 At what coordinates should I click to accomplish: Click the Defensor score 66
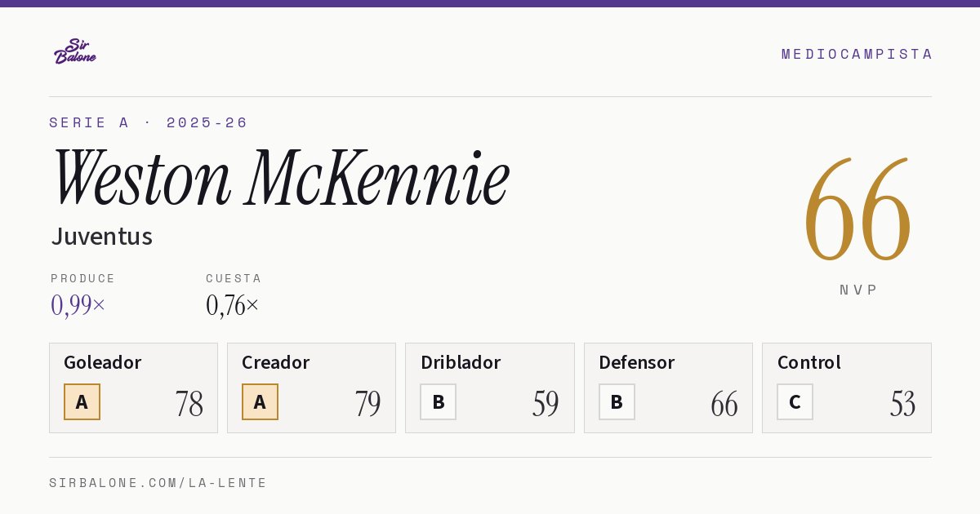click(x=724, y=404)
